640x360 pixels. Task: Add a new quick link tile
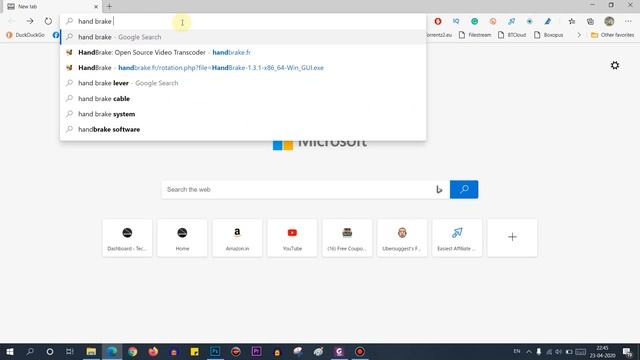512,238
